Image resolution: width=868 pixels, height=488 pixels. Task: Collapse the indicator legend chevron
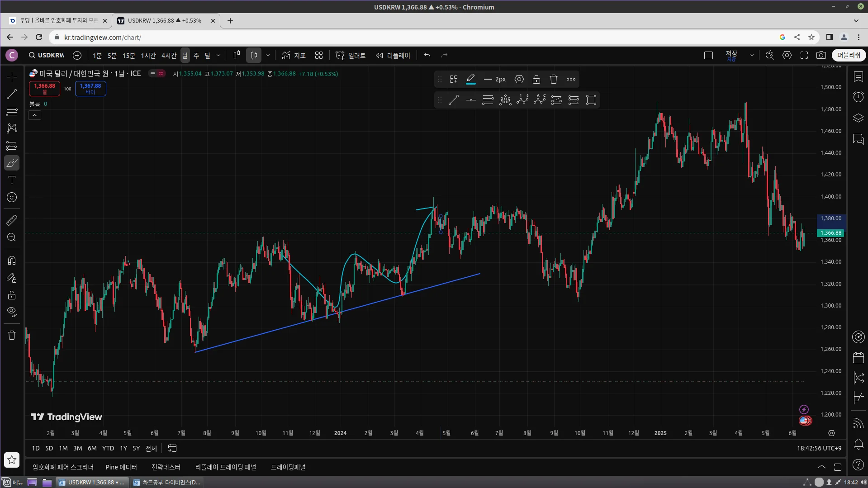coord(34,115)
